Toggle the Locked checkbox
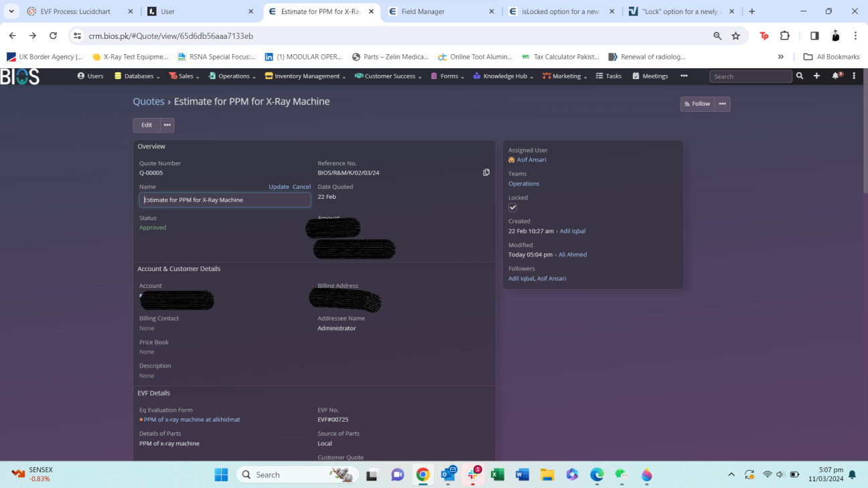Viewport: 868px width, 488px height. point(513,208)
